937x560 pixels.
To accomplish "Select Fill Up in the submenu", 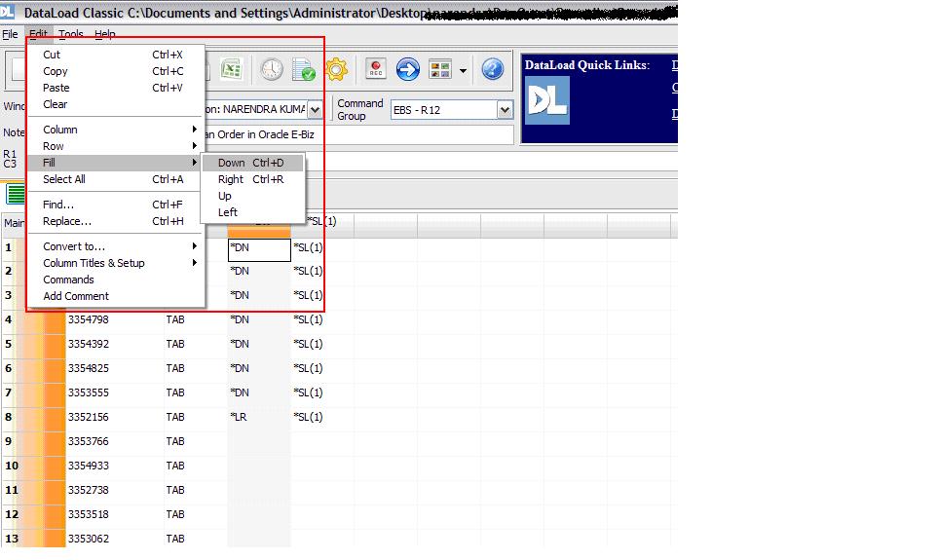I will [x=253, y=196].
